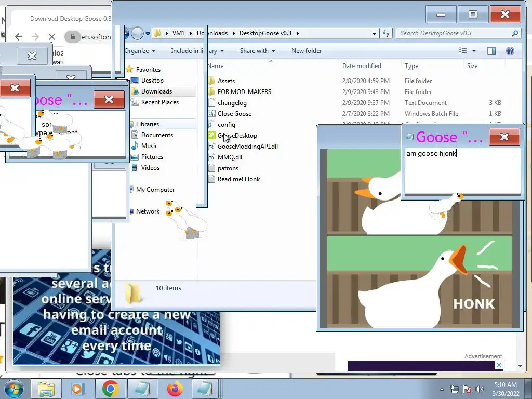
Task: Click Downloads in the address path
Action: point(212,33)
